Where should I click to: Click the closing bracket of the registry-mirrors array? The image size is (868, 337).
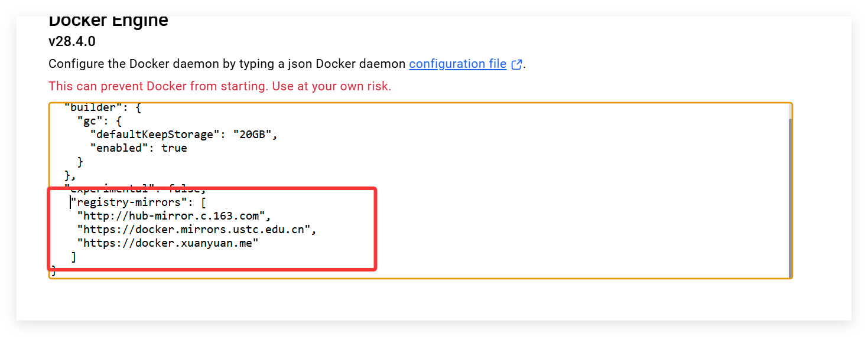tap(74, 257)
